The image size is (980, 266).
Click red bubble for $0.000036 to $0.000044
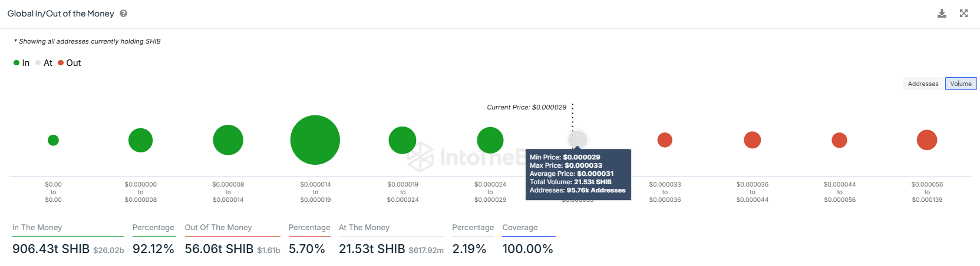point(753,140)
